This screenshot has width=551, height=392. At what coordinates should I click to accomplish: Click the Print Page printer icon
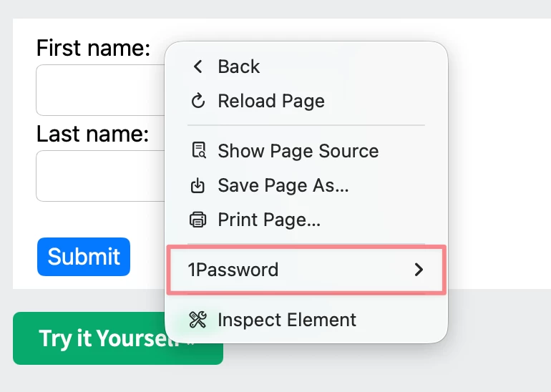tap(198, 220)
